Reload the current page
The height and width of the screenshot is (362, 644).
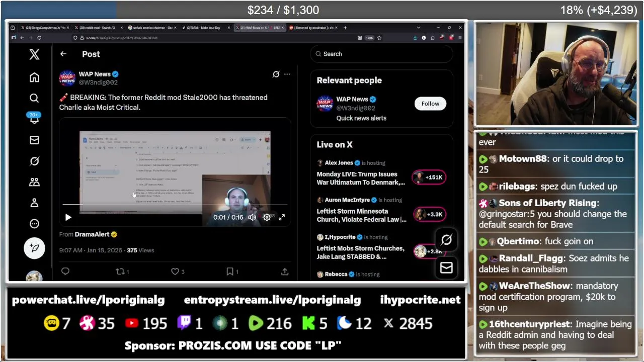[x=39, y=38]
